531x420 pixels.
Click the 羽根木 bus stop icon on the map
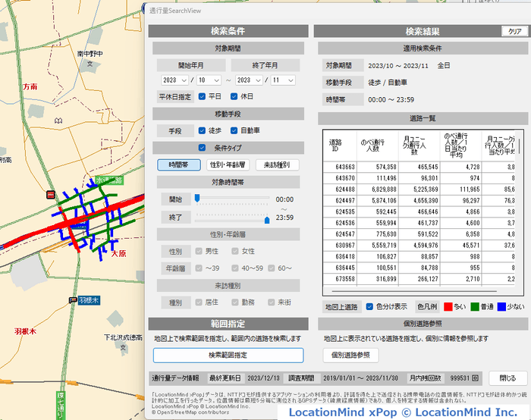pos(72,300)
